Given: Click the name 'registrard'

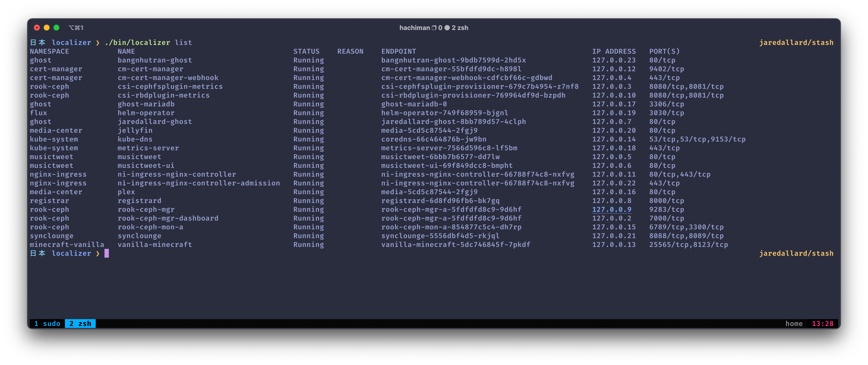Looking at the screenshot, I should pos(139,201).
